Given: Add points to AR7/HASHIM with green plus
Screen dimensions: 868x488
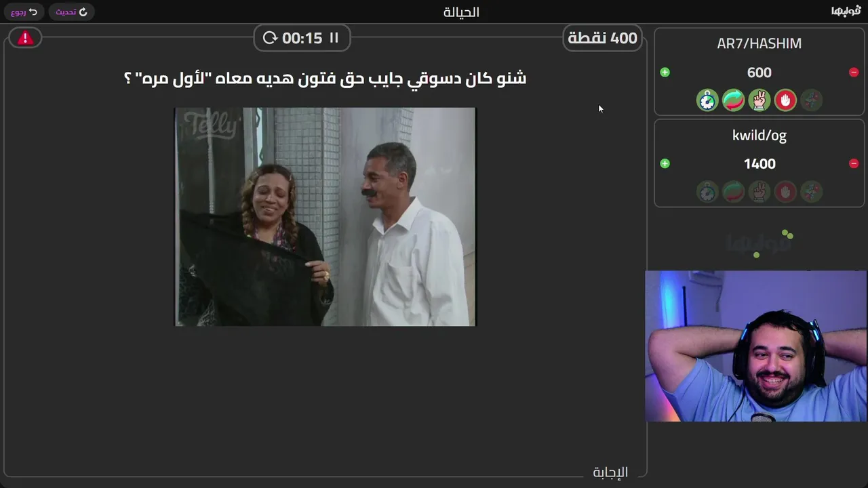Looking at the screenshot, I should [x=665, y=73].
